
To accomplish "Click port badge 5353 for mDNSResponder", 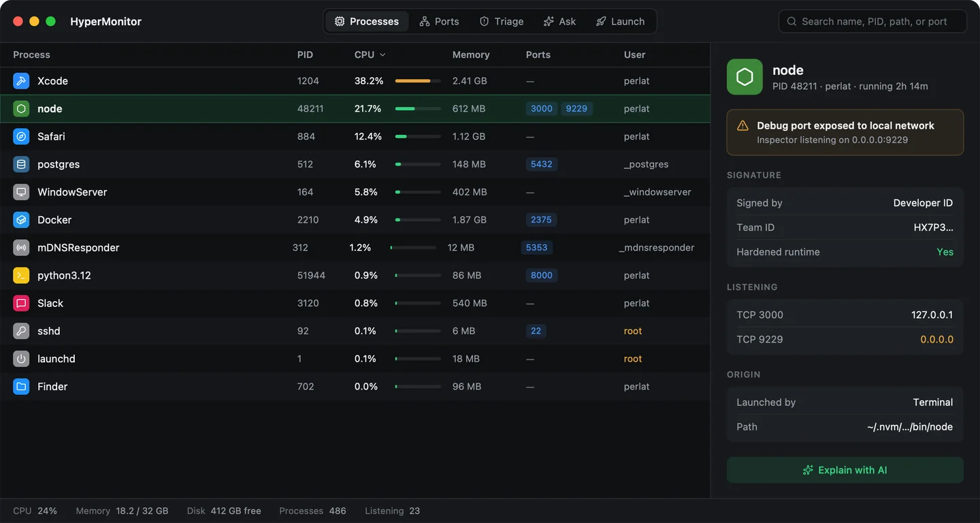I will (537, 248).
